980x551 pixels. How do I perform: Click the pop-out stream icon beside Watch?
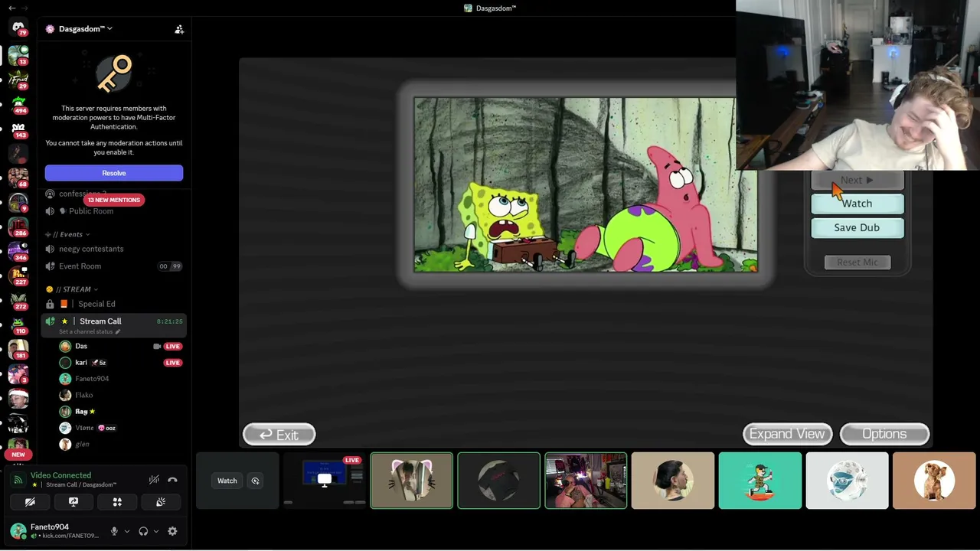[255, 481]
